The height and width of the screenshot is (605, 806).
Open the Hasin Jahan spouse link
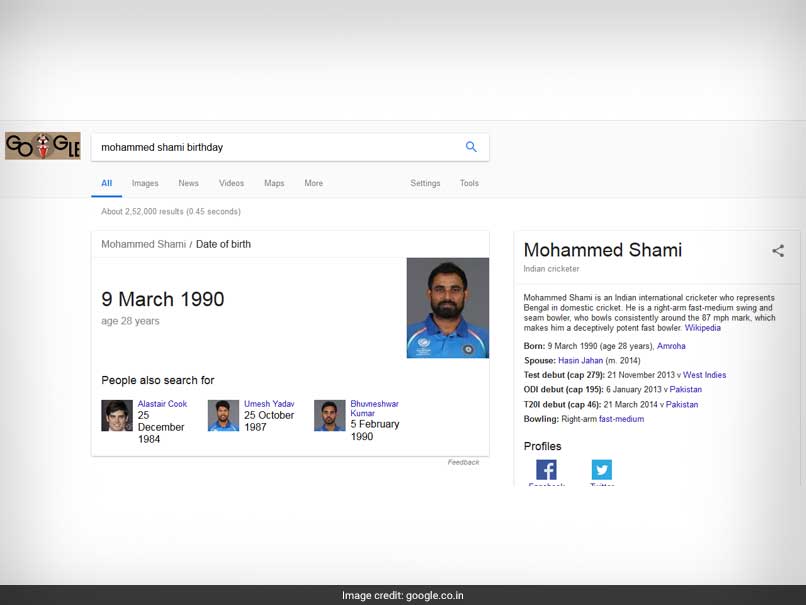pos(580,360)
